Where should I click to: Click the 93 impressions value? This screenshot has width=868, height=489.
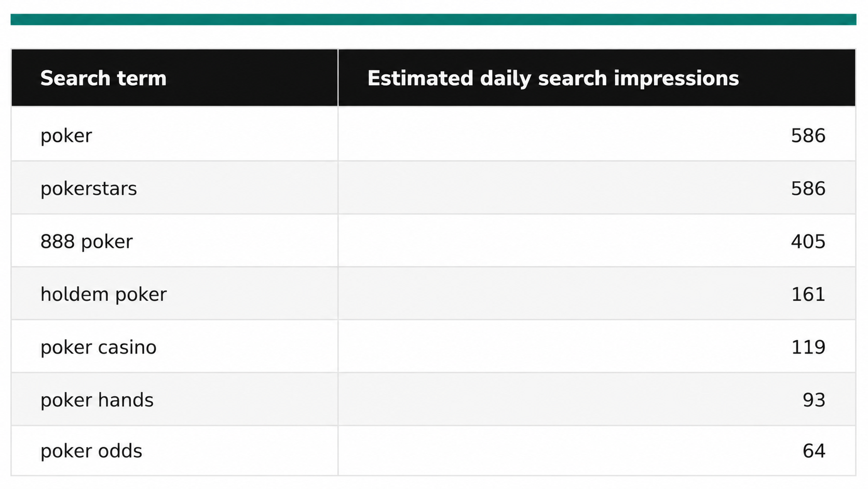(x=814, y=400)
